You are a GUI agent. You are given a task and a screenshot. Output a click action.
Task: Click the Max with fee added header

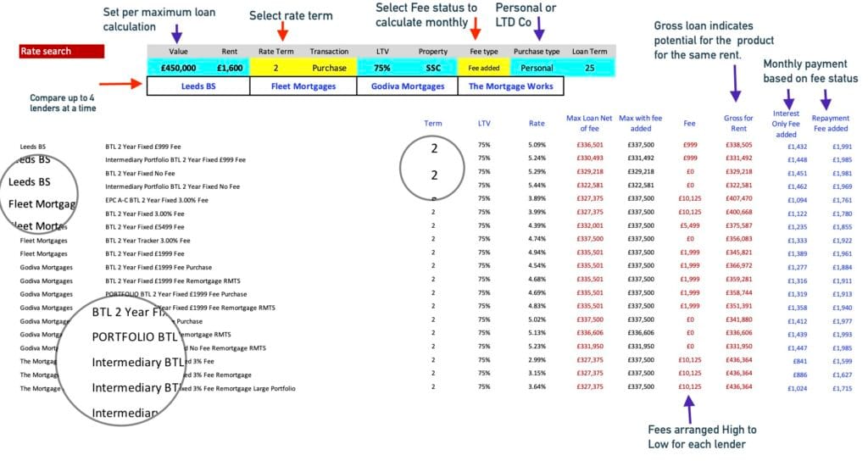[641, 123]
